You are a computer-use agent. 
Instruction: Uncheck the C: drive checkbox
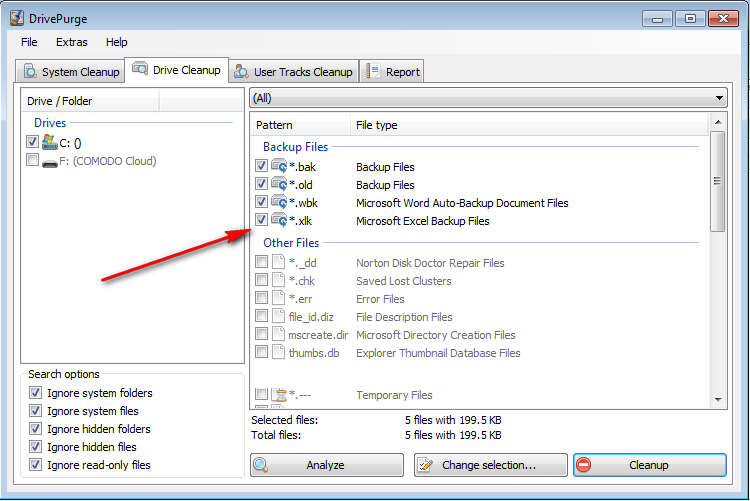[x=32, y=142]
